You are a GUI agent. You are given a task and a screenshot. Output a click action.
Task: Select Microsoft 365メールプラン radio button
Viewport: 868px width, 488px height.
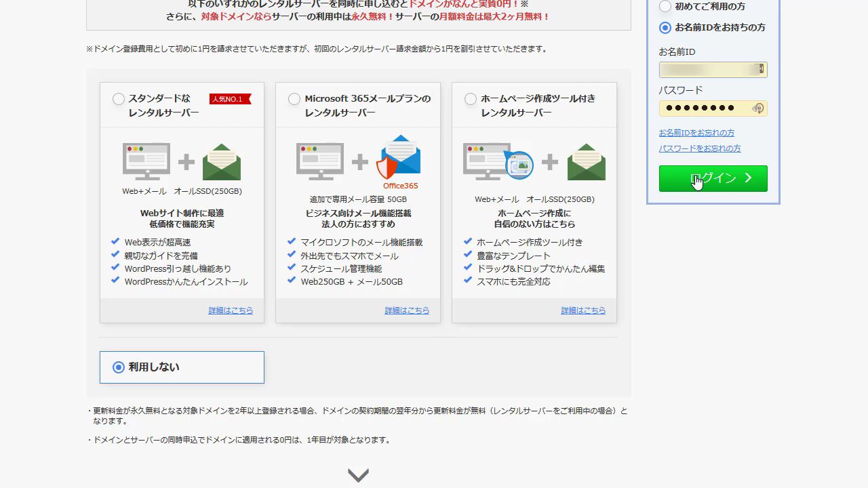[294, 99]
